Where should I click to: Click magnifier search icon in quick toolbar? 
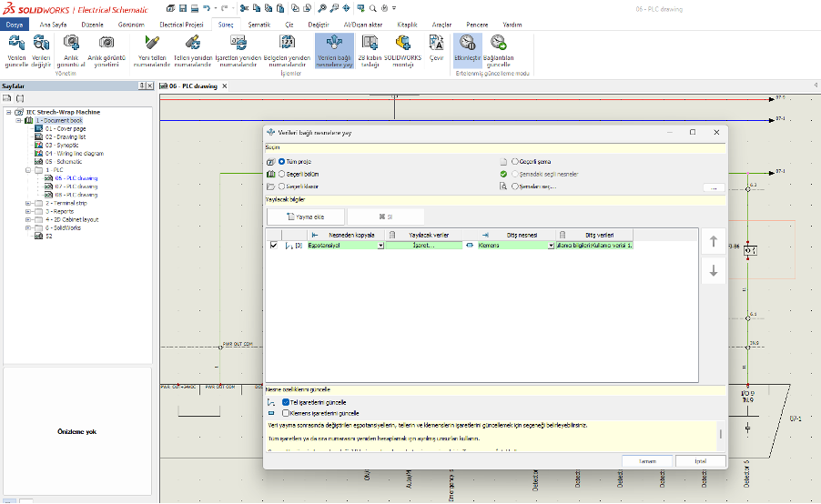click(x=373, y=8)
